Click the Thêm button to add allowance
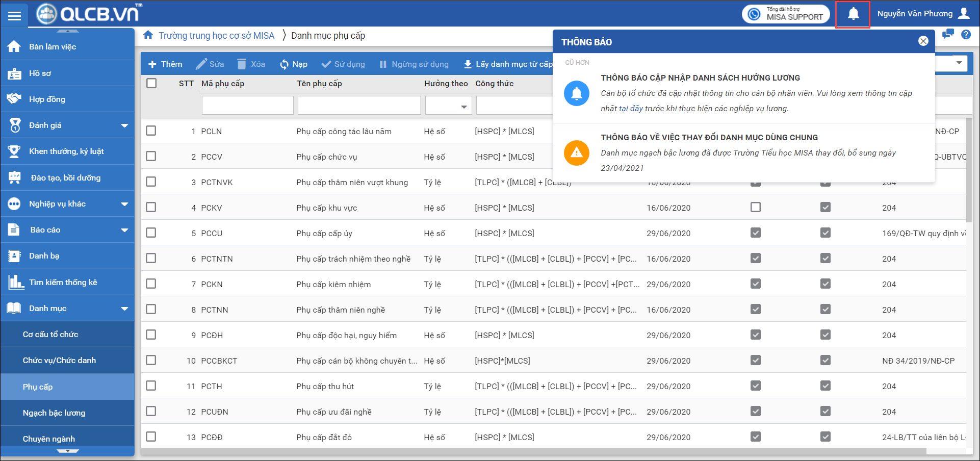The image size is (980, 461). (x=165, y=64)
